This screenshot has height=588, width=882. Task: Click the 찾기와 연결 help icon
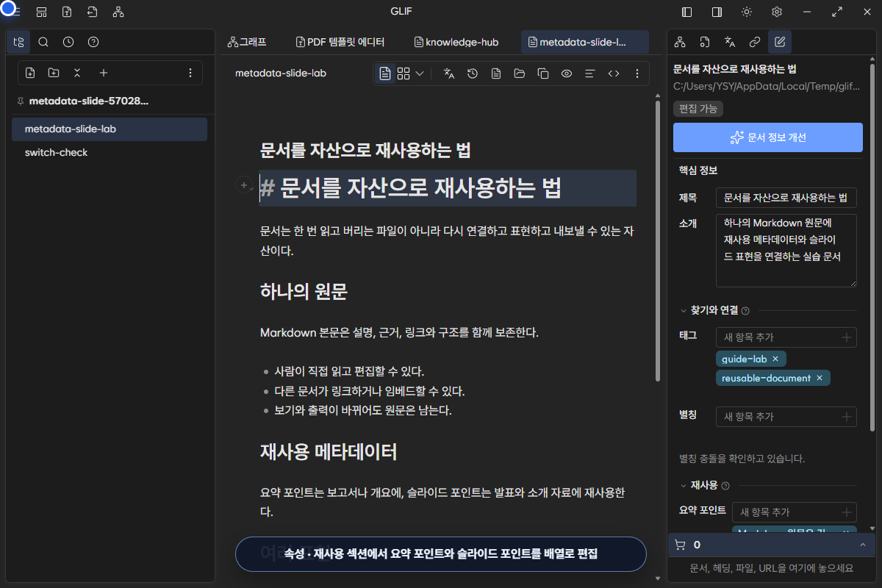click(x=745, y=311)
